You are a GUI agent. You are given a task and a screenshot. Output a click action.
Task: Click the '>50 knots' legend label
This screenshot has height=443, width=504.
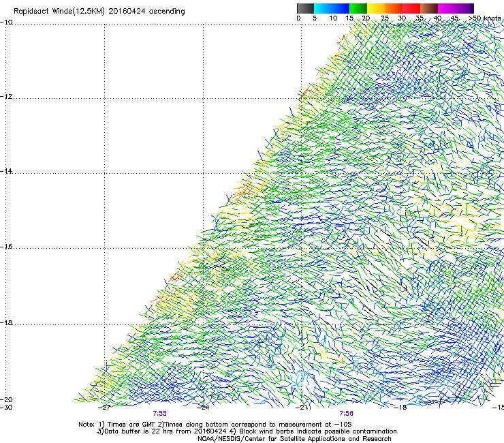484,18
